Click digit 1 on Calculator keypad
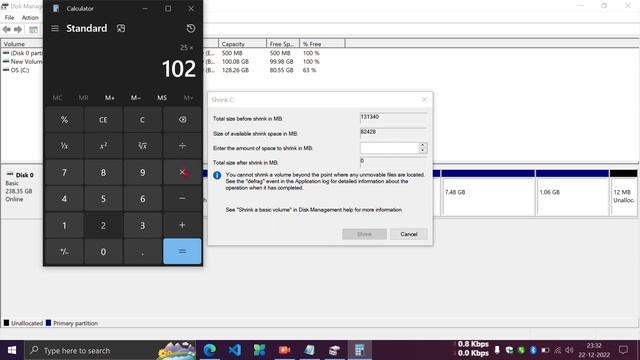The width and height of the screenshot is (640, 360). click(64, 225)
